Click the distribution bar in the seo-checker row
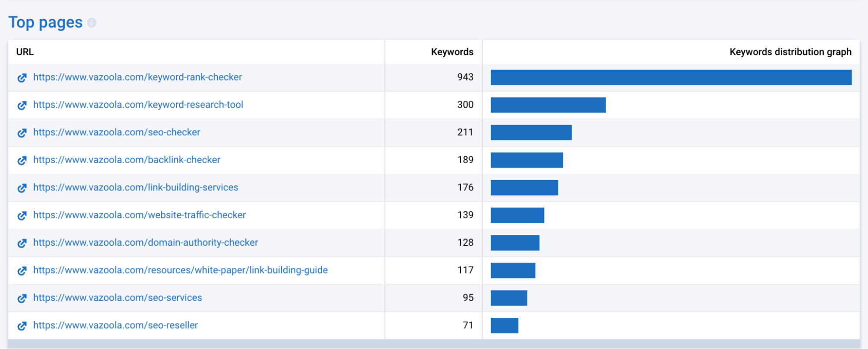This screenshot has height=349, width=868. (531, 132)
